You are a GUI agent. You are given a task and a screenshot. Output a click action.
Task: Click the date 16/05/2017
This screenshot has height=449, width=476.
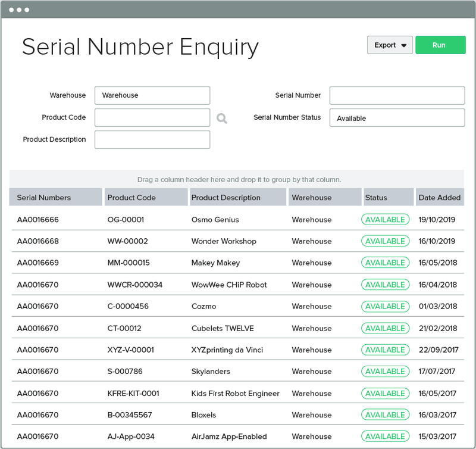(x=437, y=394)
